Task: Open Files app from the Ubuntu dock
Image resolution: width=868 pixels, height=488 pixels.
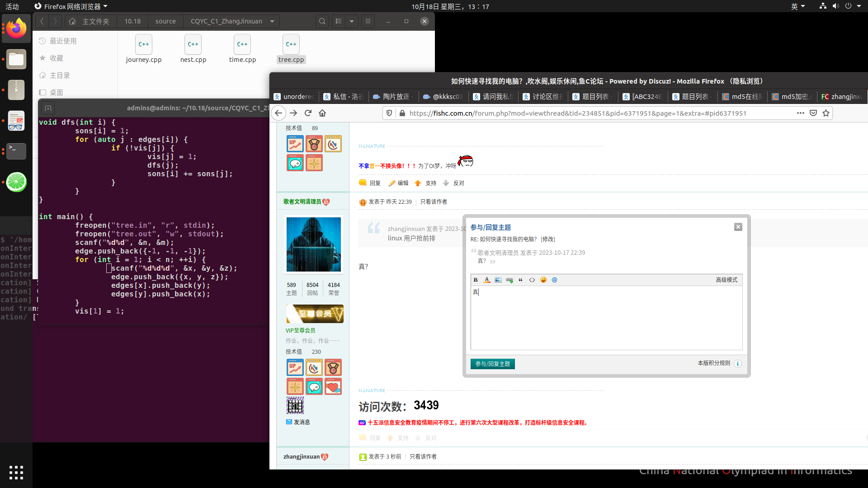Action: click(16, 59)
